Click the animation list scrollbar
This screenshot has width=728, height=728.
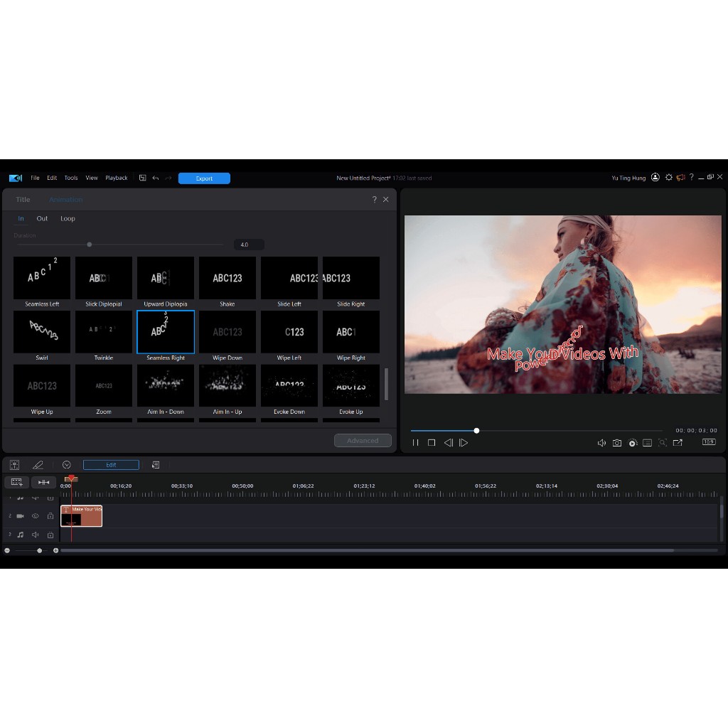pos(386,384)
